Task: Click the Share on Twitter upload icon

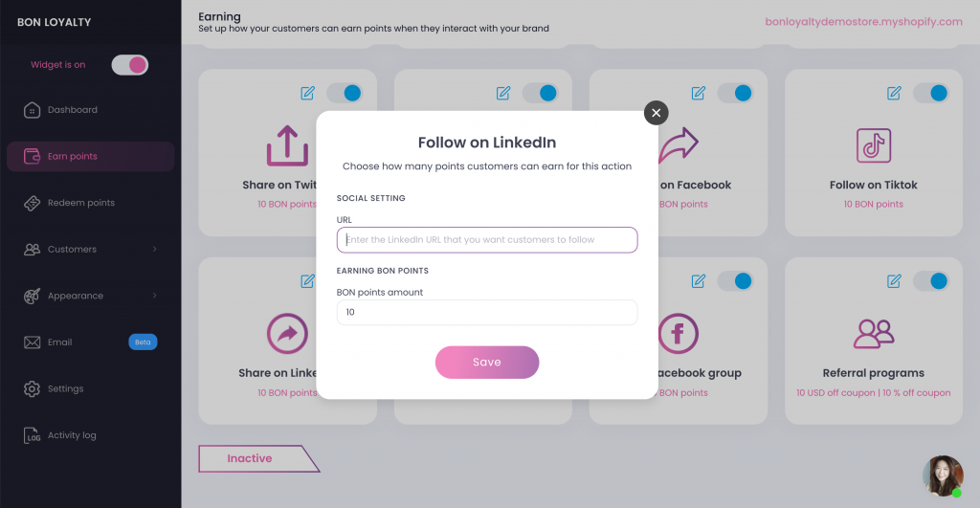Action: pyautogui.click(x=286, y=145)
